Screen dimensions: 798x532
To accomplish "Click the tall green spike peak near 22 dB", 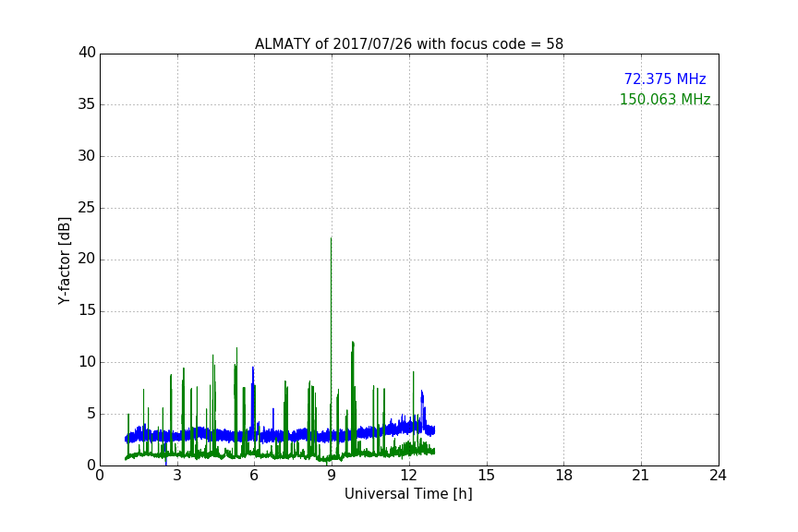I will tap(332, 239).
